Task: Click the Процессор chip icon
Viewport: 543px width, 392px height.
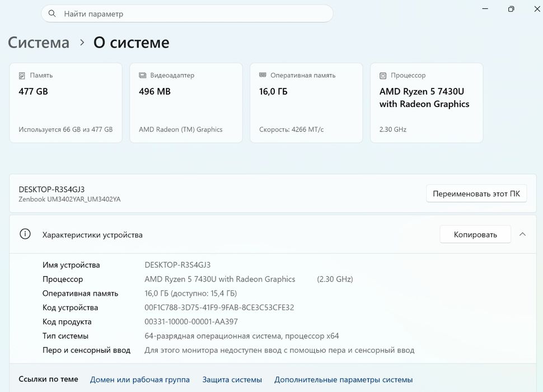Action: pos(383,76)
